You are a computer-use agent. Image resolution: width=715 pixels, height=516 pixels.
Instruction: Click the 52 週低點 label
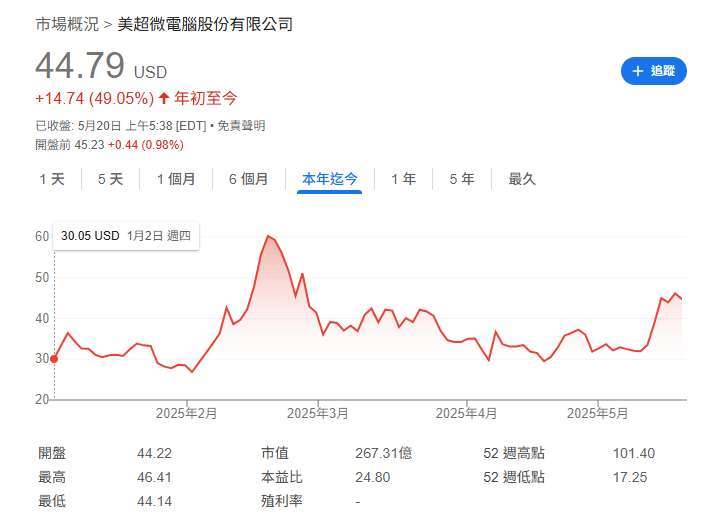(514, 477)
